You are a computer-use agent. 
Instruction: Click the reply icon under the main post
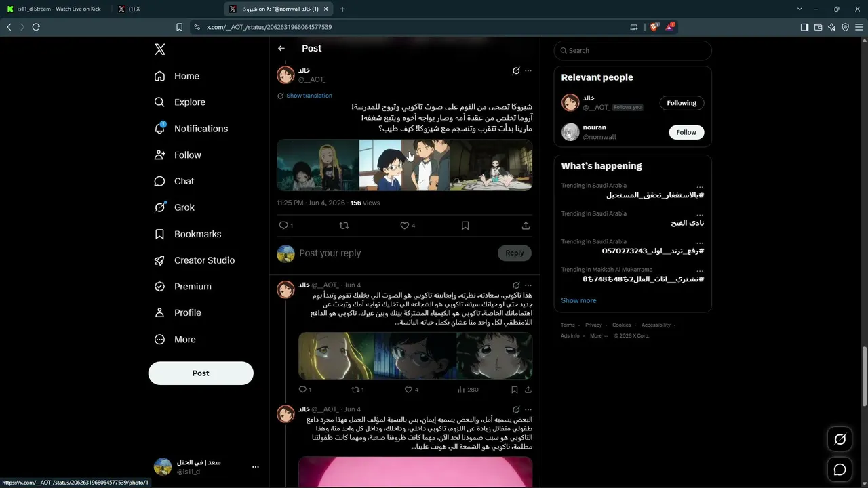coord(283,226)
